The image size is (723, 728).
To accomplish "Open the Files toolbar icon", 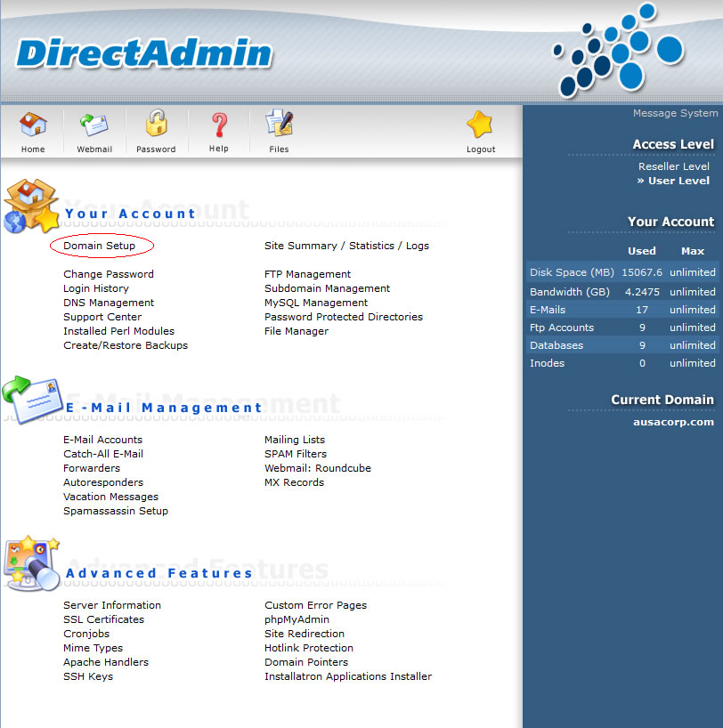I will pos(279,125).
